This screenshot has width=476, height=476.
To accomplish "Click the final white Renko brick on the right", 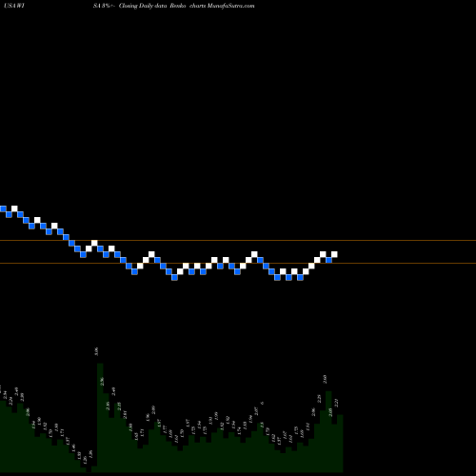I will 334,254.
